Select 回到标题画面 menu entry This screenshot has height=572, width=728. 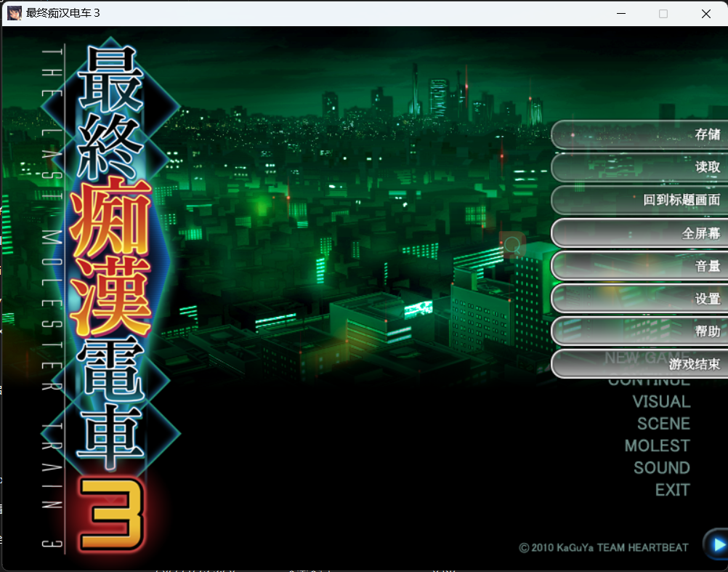[639, 200]
